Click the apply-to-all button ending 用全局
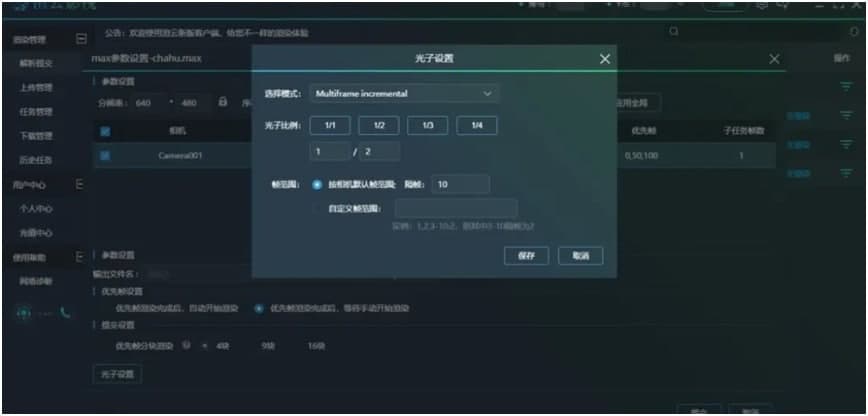This screenshot has width=868, height=416. pyautogui.click(x=639, y=102)
